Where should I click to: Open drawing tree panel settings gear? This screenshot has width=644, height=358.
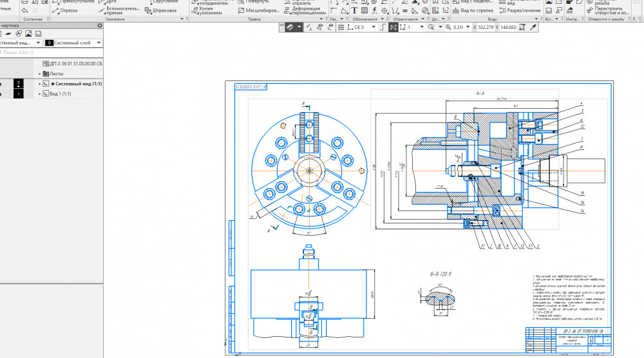point(100,25)
